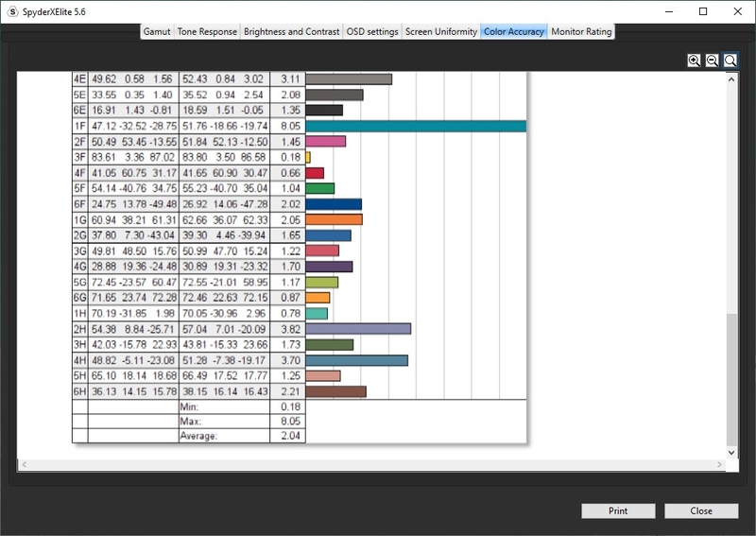
Task: Click the lavender 2H color bar
Action: pos(359,329)
